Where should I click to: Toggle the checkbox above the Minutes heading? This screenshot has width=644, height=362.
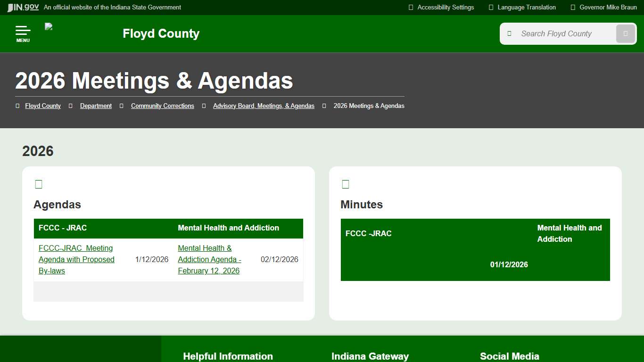[346, 184]
